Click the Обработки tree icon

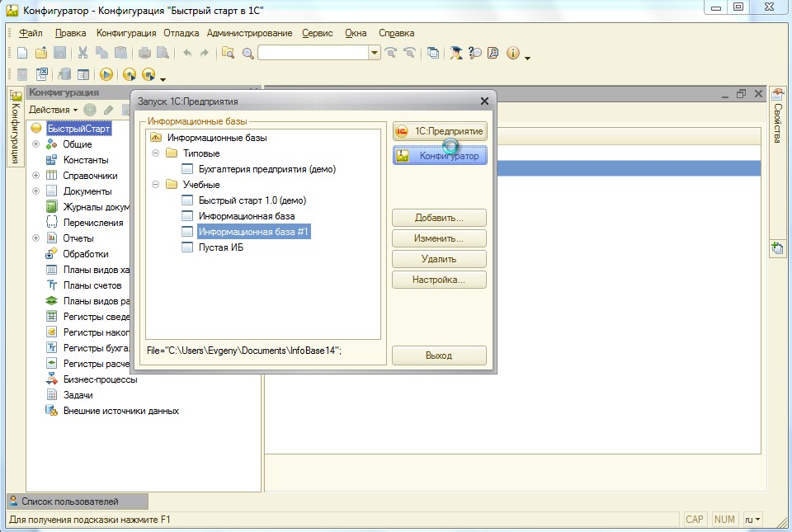tap(51, 254)
